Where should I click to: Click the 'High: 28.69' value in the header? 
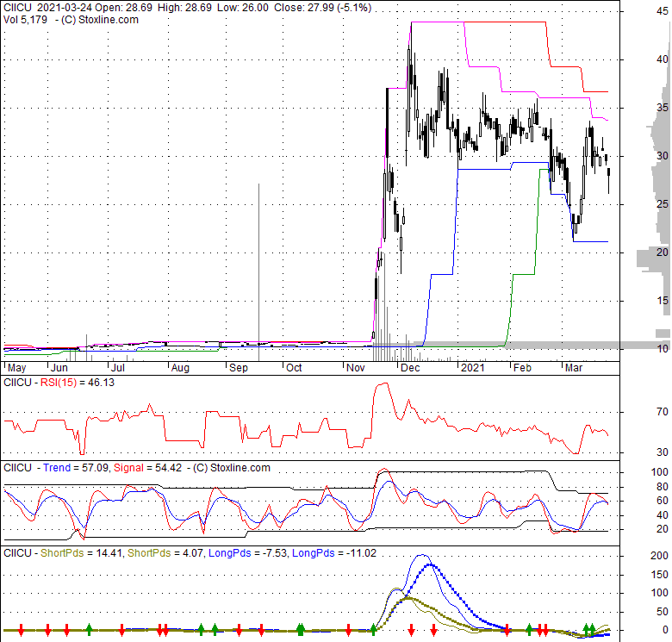(x=184, y=8)
